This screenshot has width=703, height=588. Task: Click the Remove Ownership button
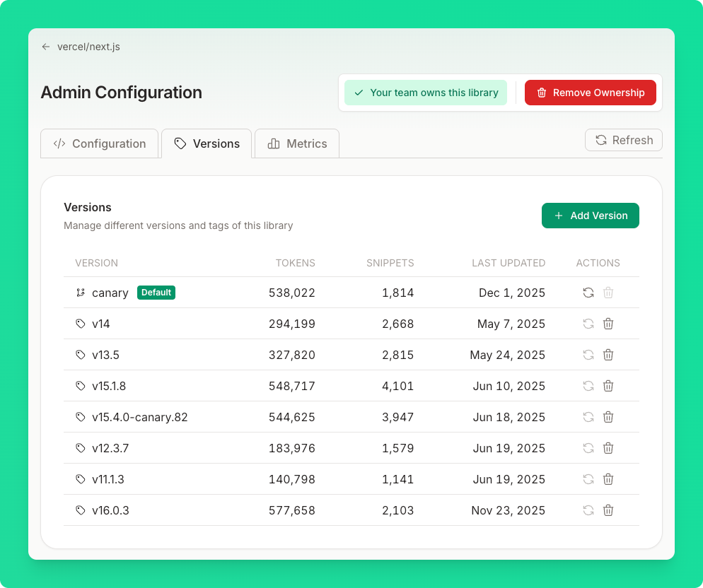[591, 93]
